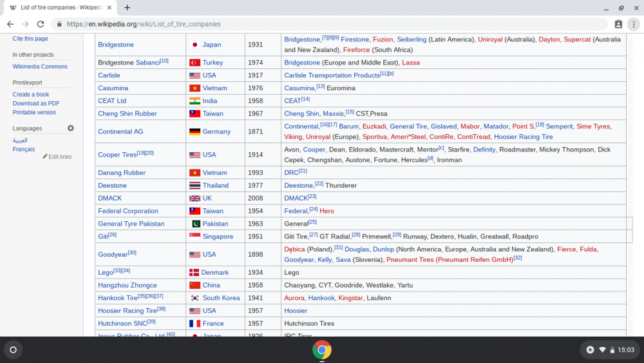The height and width of the screenshot is (363, 644).
Task: Click the South Korea flag icon
Action: (194, 298)
